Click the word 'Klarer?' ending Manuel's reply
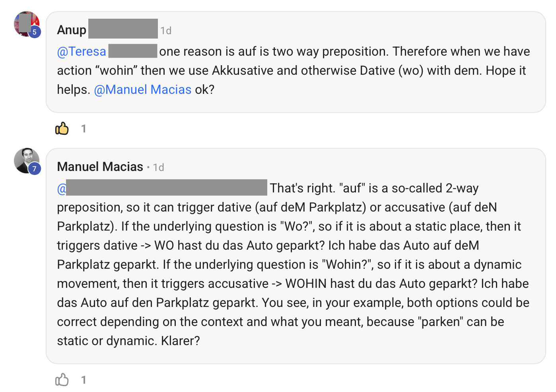 [x=181, y=341]
